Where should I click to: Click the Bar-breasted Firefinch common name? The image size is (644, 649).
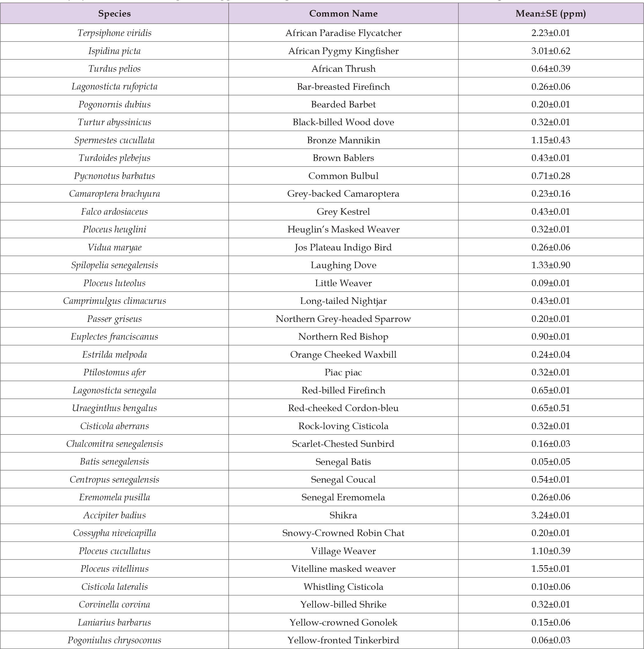click(x=343, y=87)
